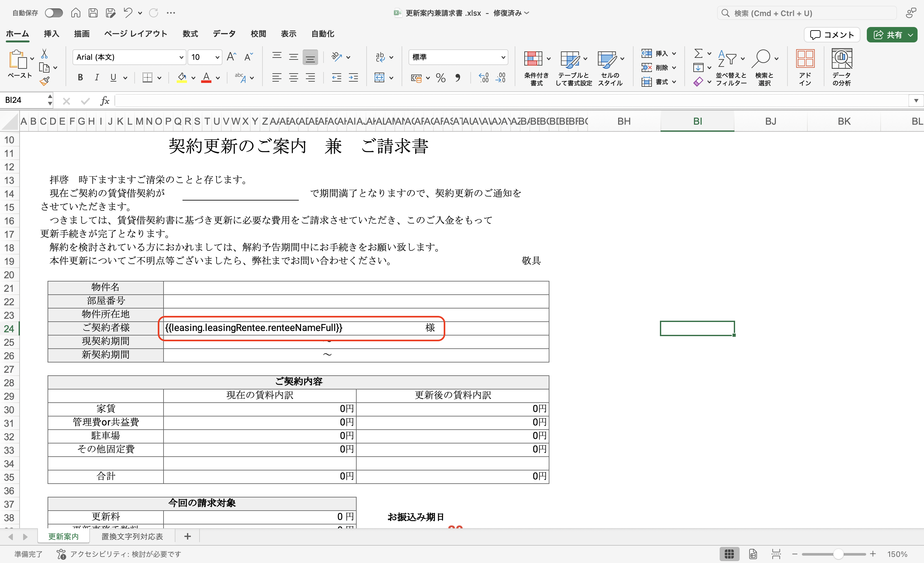924x563 pixels.
Task: Open 並べ替えとフィルター menu
Action: [x=731, y=67]
